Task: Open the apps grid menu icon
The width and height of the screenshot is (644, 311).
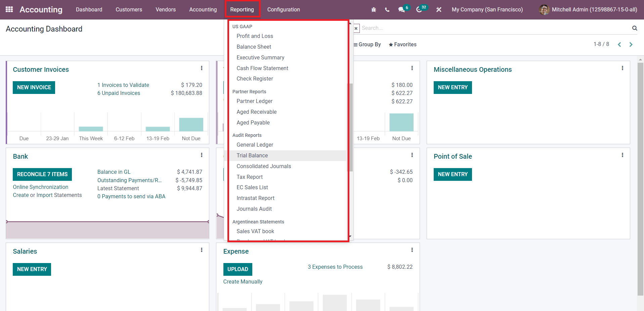Action: point(9,9)
